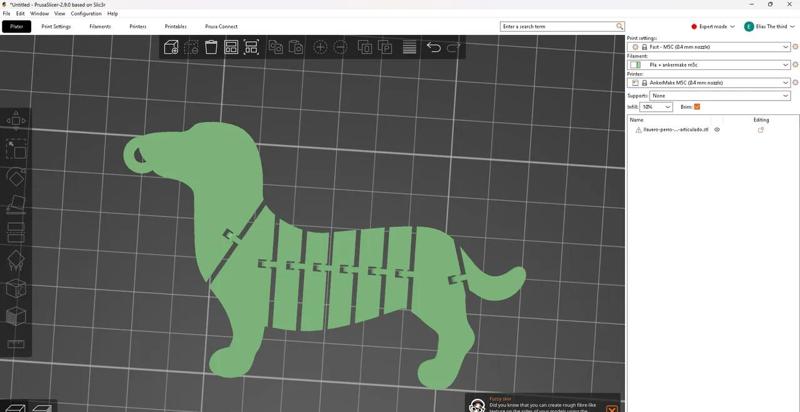Toggle visibility eye of the stl object

pos(717,130)
